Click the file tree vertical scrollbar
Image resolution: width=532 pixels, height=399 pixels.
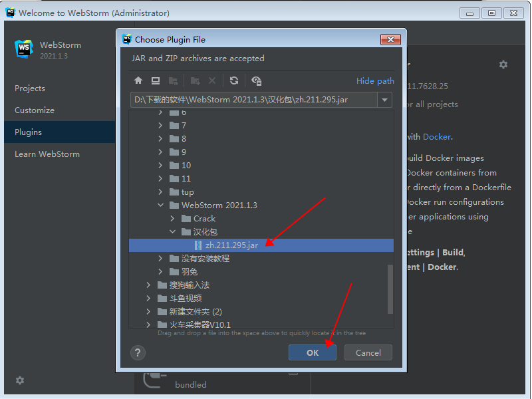(x=390, y=289)
